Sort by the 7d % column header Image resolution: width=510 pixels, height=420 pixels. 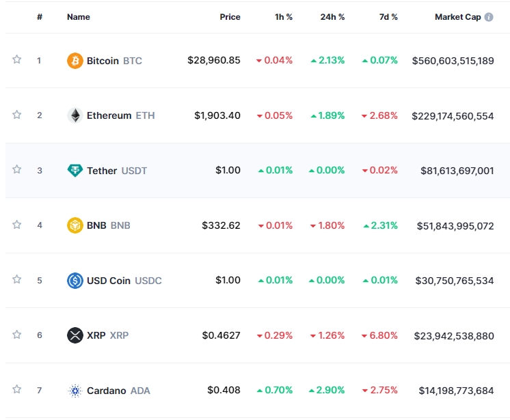(388, 17)
